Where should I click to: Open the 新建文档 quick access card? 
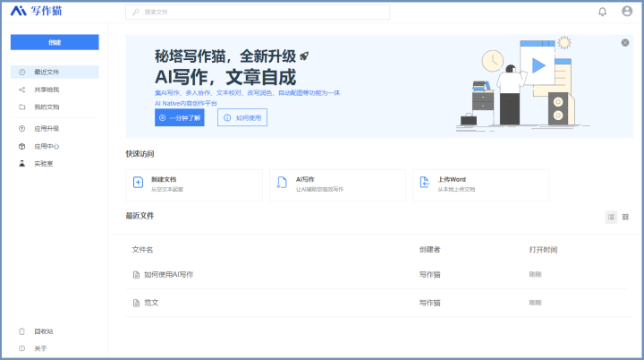pos(194,185)
